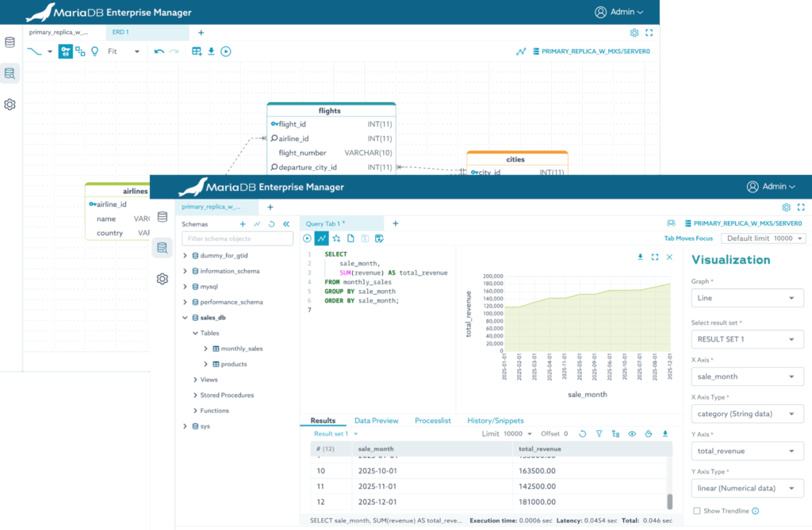Click the eye preview icon in results toolbar
Screen dimensions: 812x530
[632, 433]
